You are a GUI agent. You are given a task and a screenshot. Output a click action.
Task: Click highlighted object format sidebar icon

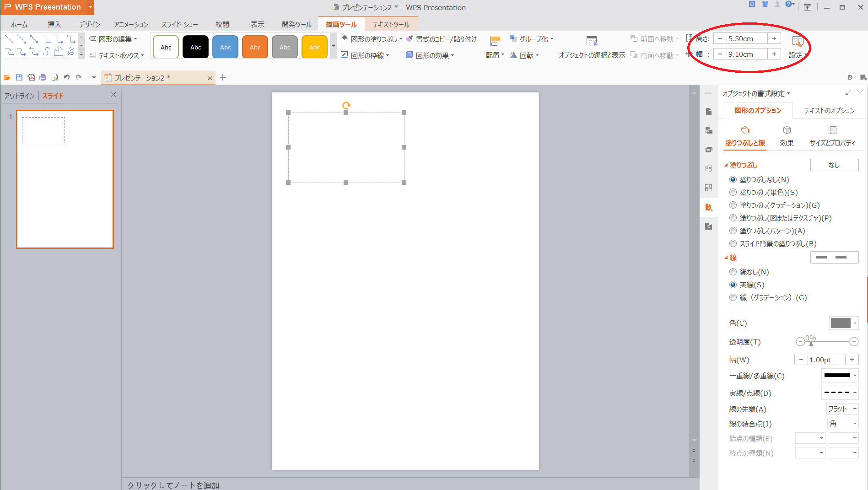click(709, 207)
